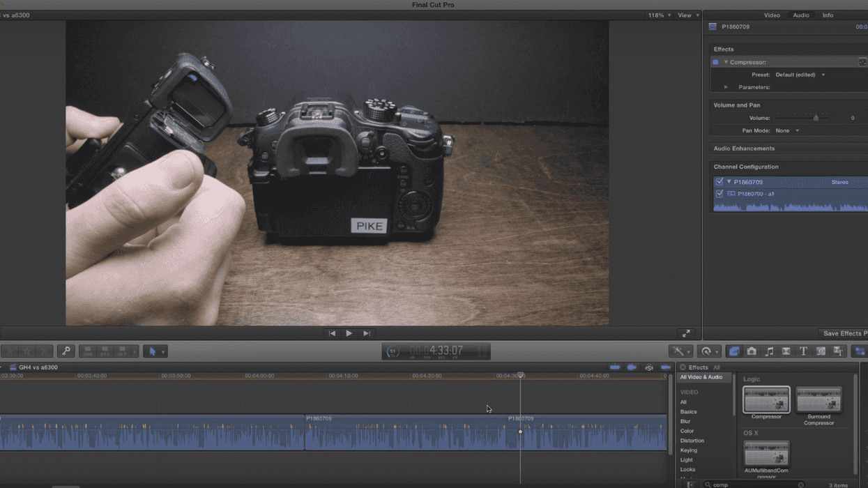Screen dimensions: 868x488
Task: Select the Compressor effect thumbnail
Action: (766, 400)
